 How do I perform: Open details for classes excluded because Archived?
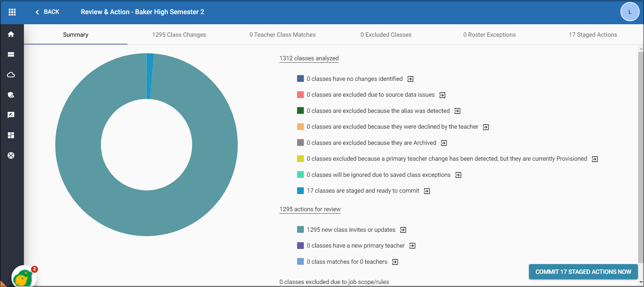[444, 143]
